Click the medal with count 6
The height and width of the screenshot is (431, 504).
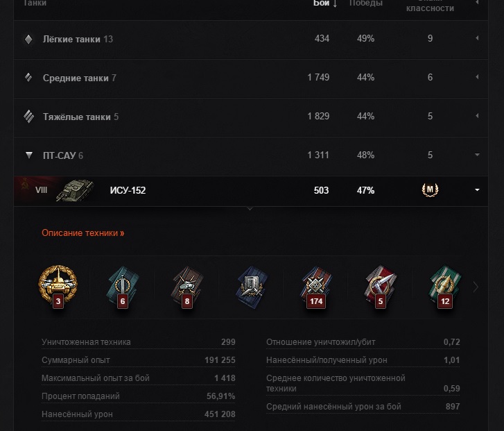122,285
